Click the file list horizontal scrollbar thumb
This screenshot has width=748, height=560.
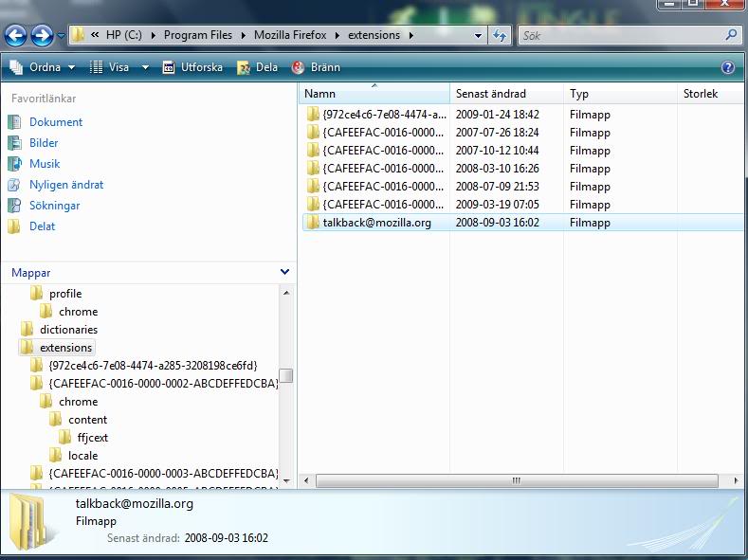[517, 481]
